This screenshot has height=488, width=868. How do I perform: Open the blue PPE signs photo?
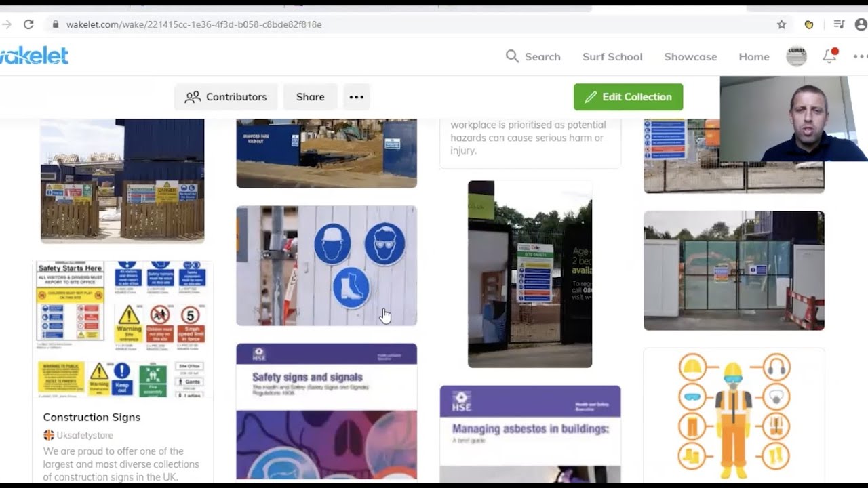click(x=326, y=266)
